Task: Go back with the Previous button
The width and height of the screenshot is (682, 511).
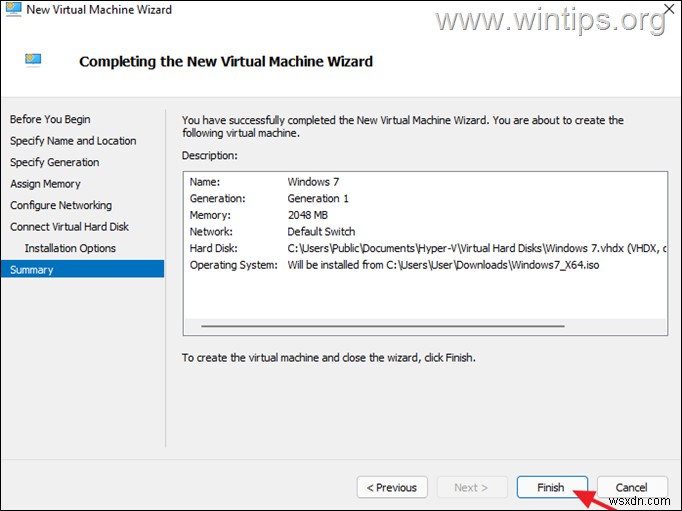Action: tap(392, 487)
